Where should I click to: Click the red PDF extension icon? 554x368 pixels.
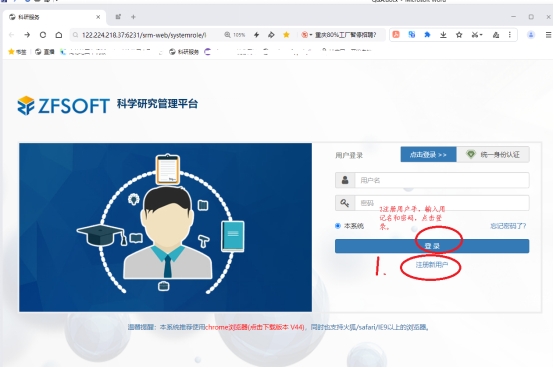coord(396,34)
